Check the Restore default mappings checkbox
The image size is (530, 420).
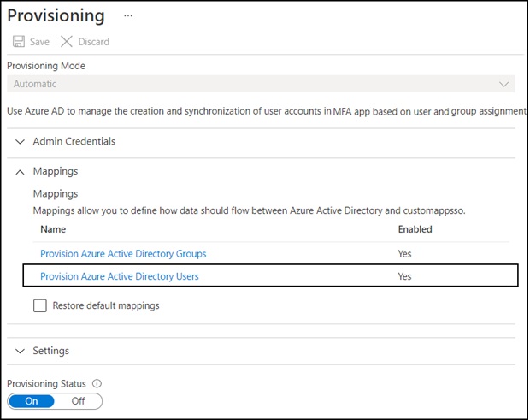click(40, 305)
